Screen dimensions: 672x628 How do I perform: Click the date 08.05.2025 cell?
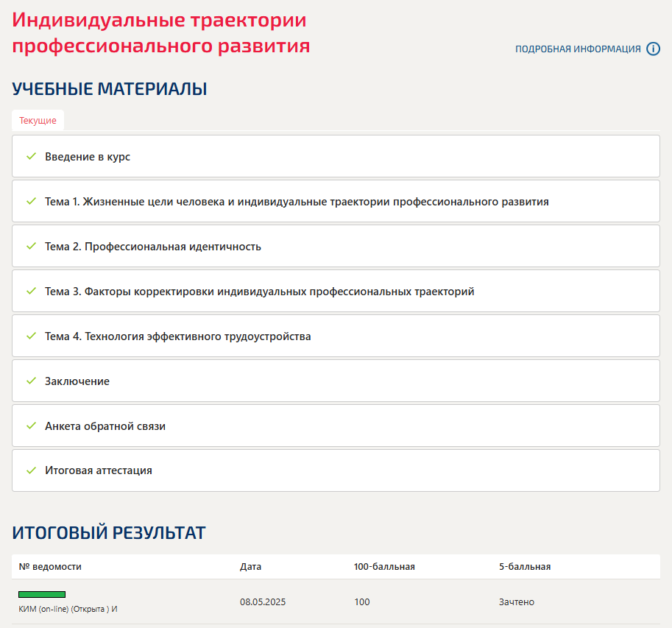pos(263,601)
